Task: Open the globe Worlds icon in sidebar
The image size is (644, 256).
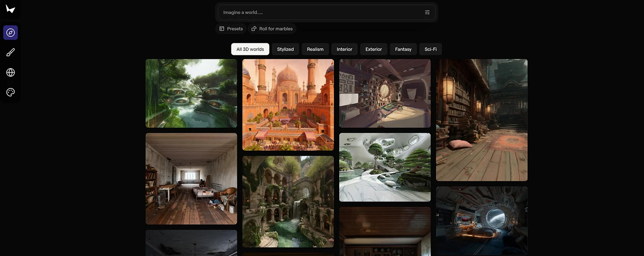Action: pos(11,72)
